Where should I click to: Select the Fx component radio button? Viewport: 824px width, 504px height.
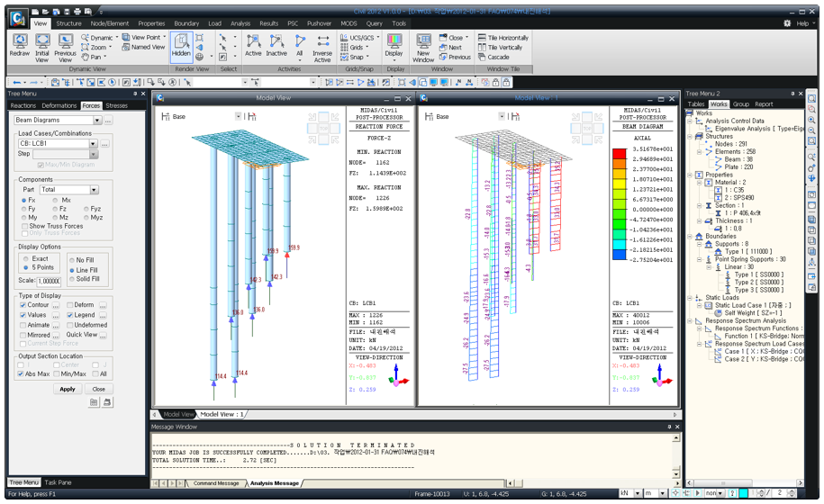click(24, 201)
